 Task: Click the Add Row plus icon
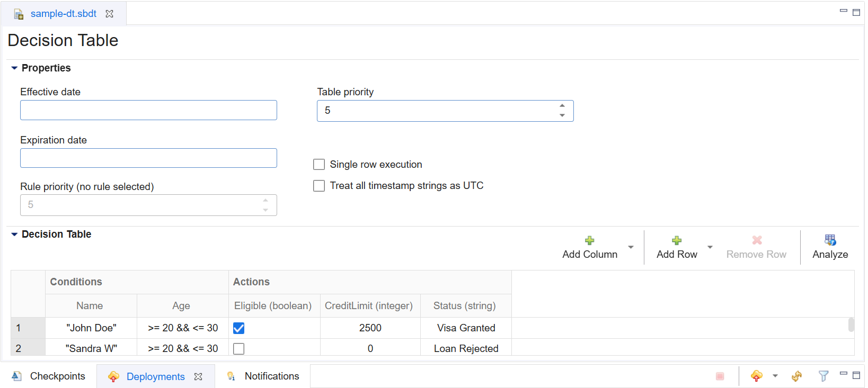pos(677,240)
